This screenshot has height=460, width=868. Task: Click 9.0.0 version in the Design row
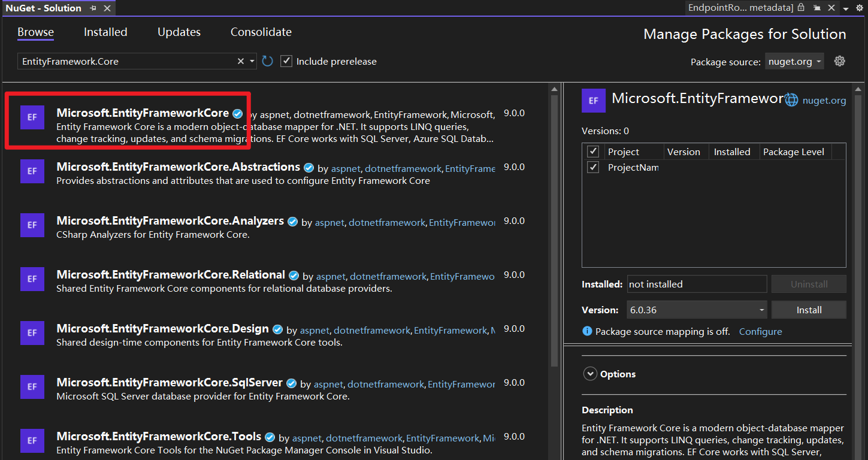pos(514,329)
